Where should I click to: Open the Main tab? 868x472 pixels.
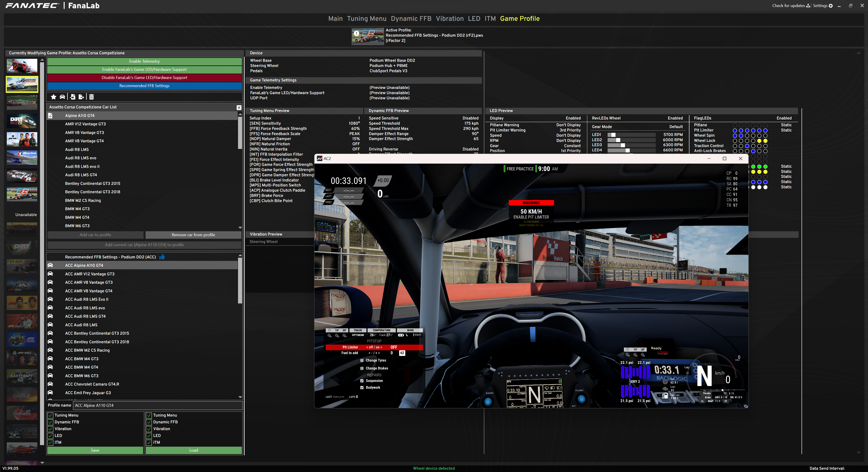pos(335,19)
